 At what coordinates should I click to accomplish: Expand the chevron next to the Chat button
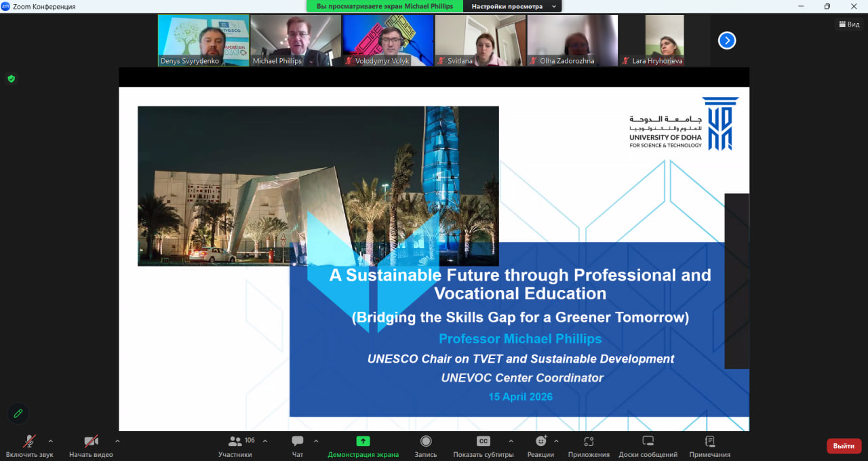(x=316, y=441)
